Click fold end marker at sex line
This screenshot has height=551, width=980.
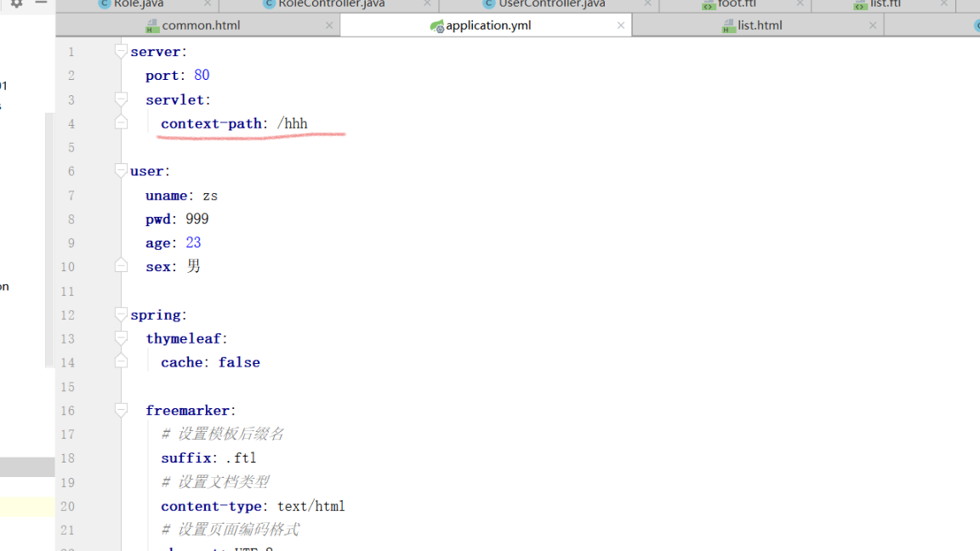pyautogui.click(x=122, y=265)
